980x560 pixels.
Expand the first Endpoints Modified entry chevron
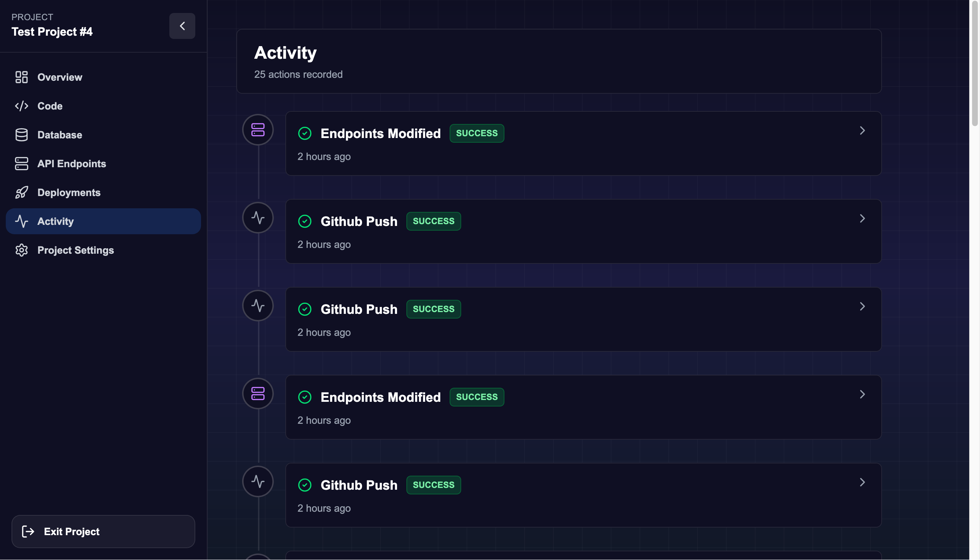click(862, 131)
